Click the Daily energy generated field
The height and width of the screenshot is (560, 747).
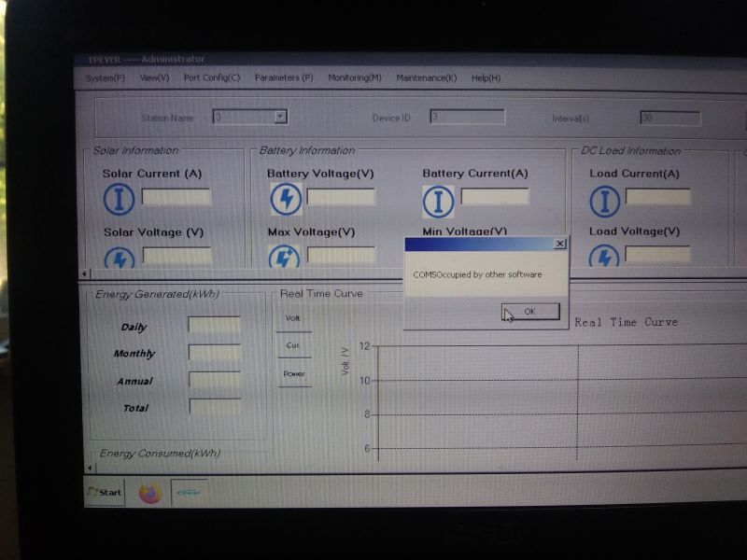pos(215,325)
